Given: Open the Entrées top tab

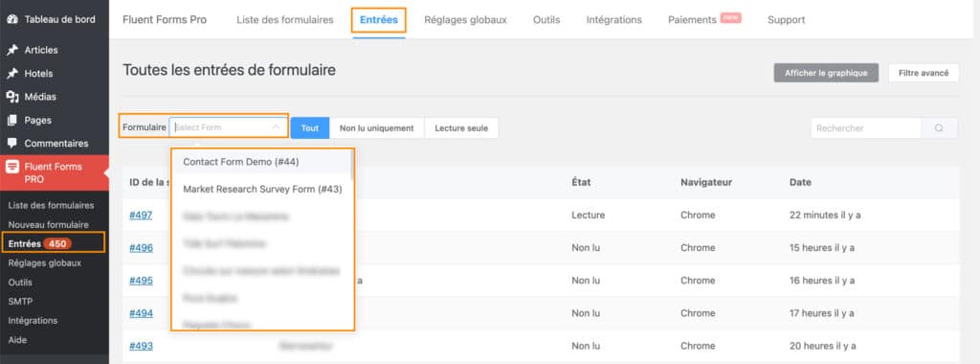Looking at the screenshot, I should (x=379, y=20).
